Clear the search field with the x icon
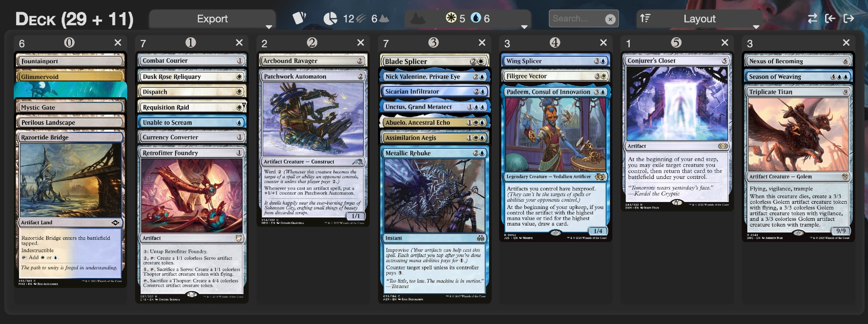This screenshot has width=868, height=324. (x=610, y=19)
